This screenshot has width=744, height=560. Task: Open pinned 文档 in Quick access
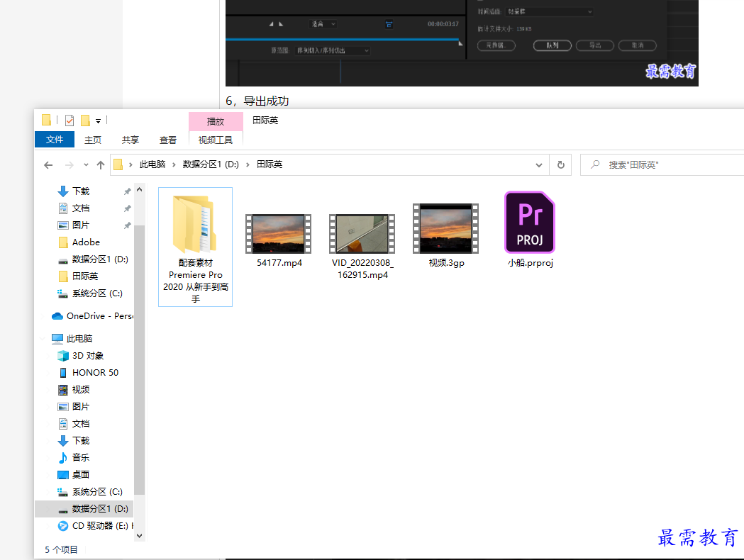[x=81, y=208]
